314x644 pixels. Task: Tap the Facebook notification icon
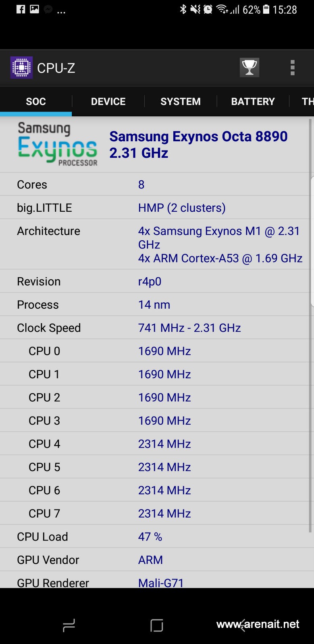tap(21, 9)
